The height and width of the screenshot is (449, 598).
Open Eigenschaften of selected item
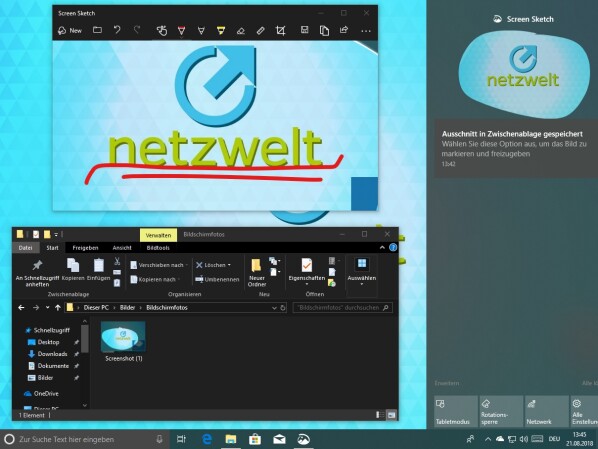307,272
